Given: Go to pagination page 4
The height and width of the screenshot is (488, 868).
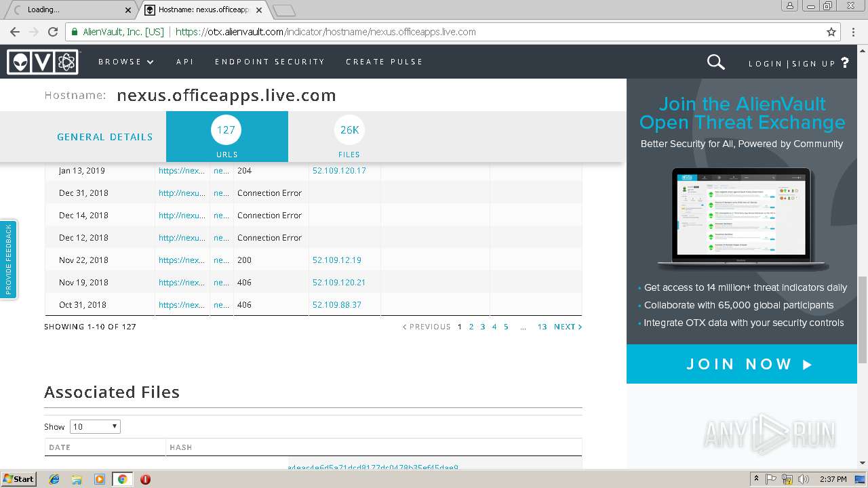Looking at the screenshot, I should point(494,327).
